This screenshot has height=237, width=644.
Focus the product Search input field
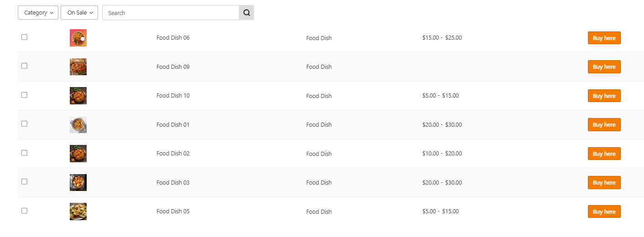pos(171,13)
